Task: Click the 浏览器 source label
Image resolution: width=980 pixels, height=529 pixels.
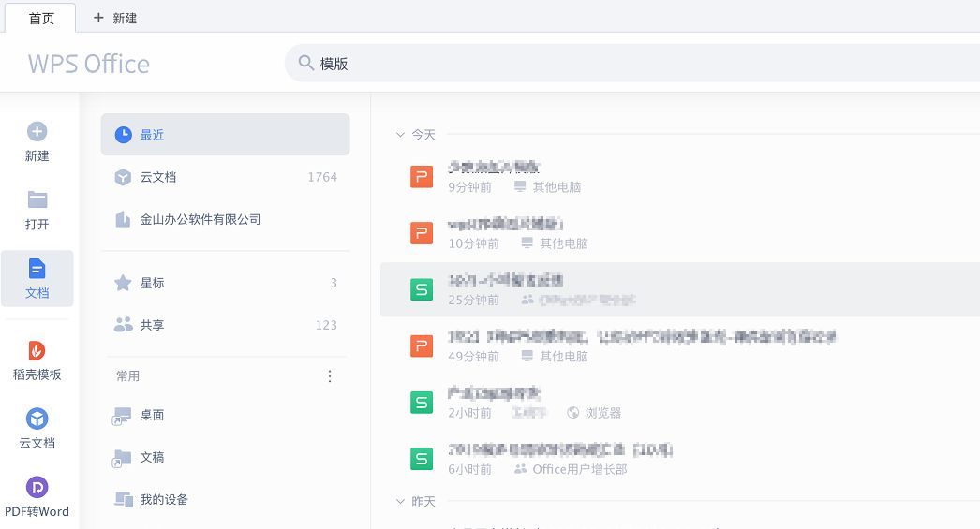Action: (x=603, y=413)
